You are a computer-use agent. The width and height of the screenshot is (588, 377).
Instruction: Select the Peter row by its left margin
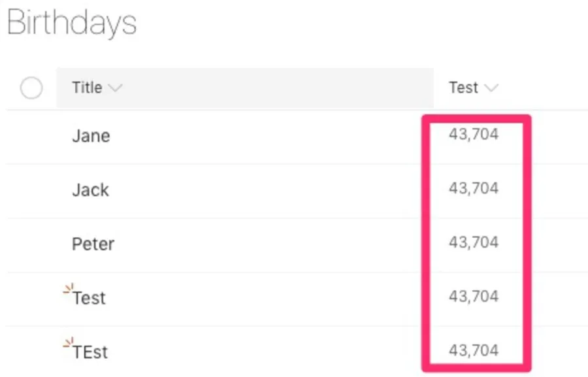pyautogui.click(x=31, y=245)
